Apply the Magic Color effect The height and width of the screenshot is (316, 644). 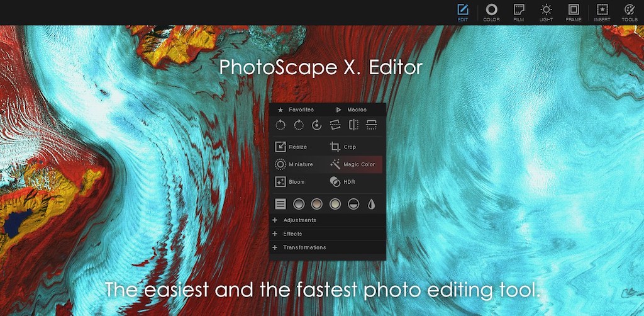[x=353, y=164]
